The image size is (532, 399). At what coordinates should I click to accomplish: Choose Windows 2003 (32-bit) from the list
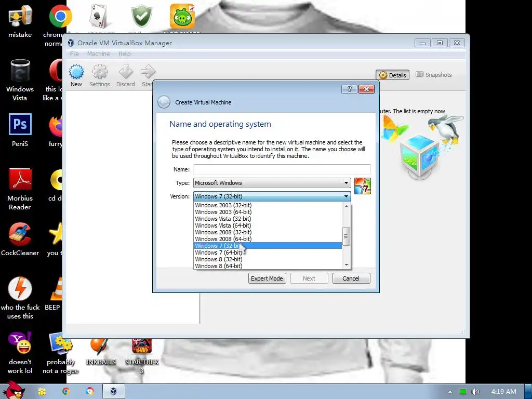[268, 205]
